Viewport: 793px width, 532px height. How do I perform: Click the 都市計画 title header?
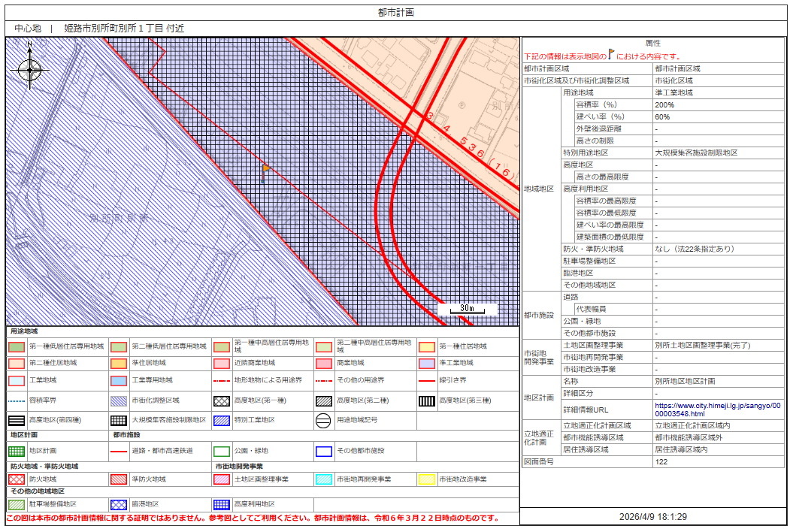[396, 13]
